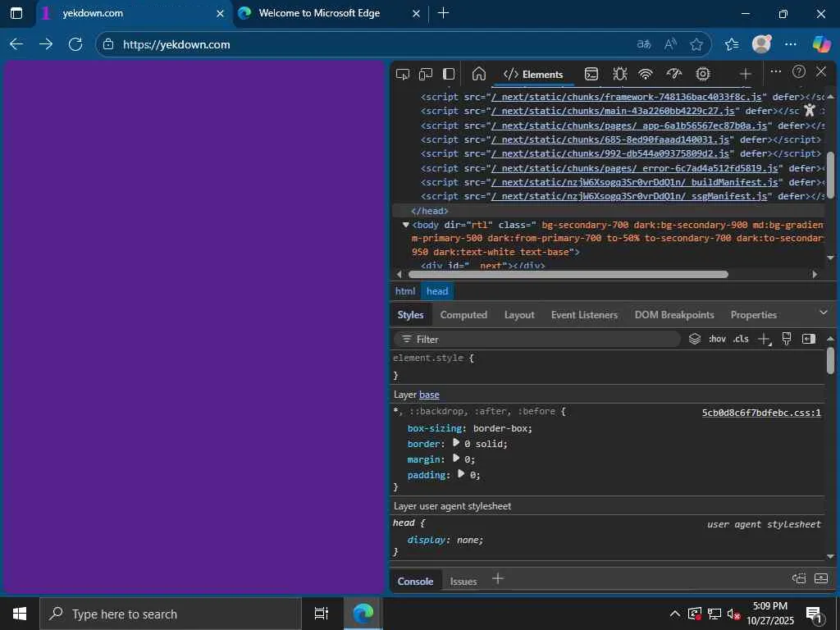The image size is (840, 630).
Task: Toggle .cls element classes panel
Action: click(741, 339)
